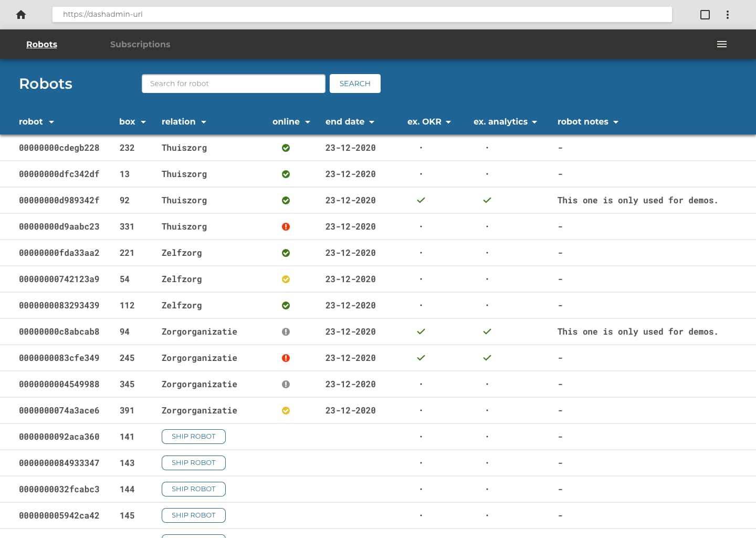This screenshot has height=538, width=756.
Task: Sort by box column header
Action: 132,121
